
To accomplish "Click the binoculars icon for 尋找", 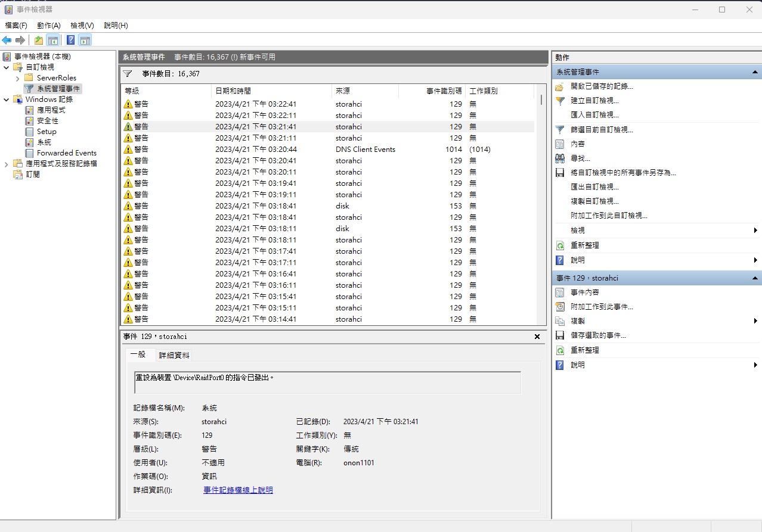I will click(559, 158).
